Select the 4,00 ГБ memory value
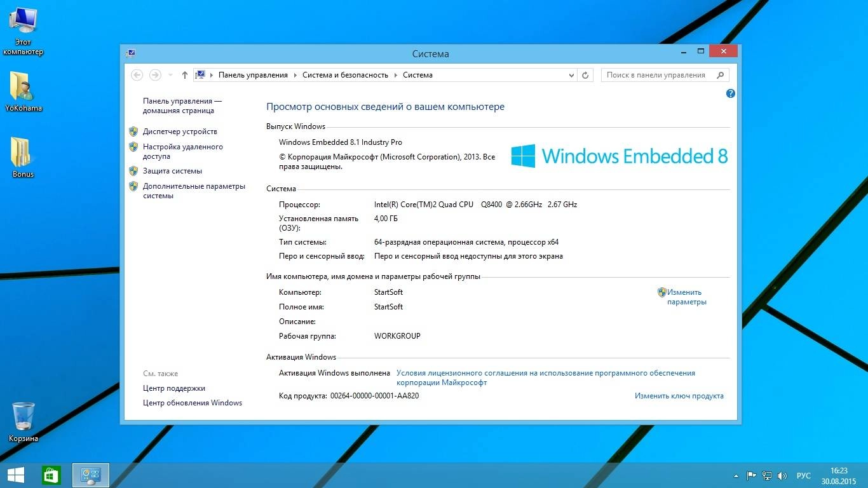 pyautogui.click(x=386, y=219)
